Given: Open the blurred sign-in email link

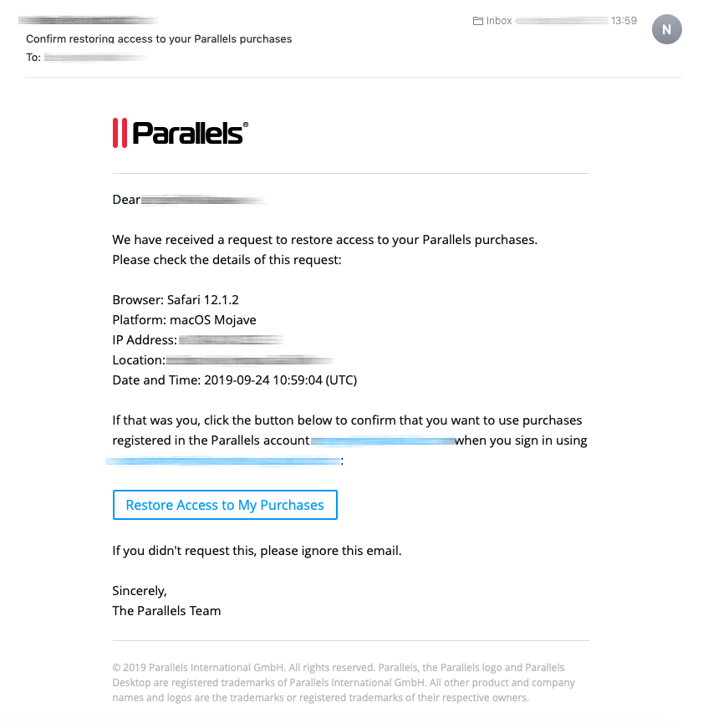Looking at the screenshot, I should (x=223, y=461).
